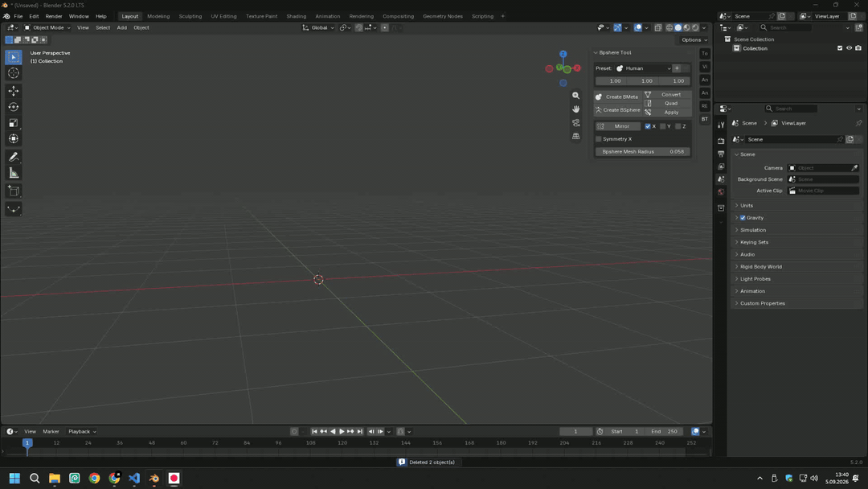Click the End frame 250 field
868x489 pixels.
[664, 431]
